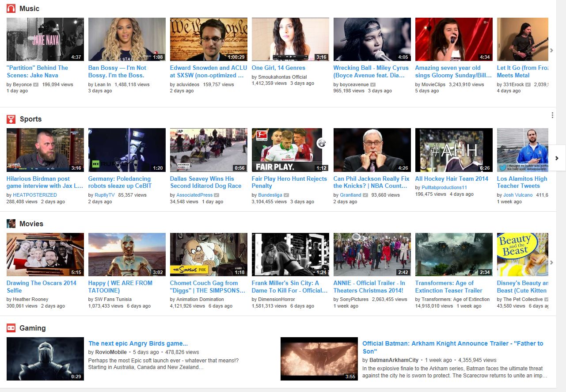The width and height of the screenshot is (566, 392).
Task: Open Happy (WE ARE FROM TATOOINE) title
Action: click(x=120, y=287)
